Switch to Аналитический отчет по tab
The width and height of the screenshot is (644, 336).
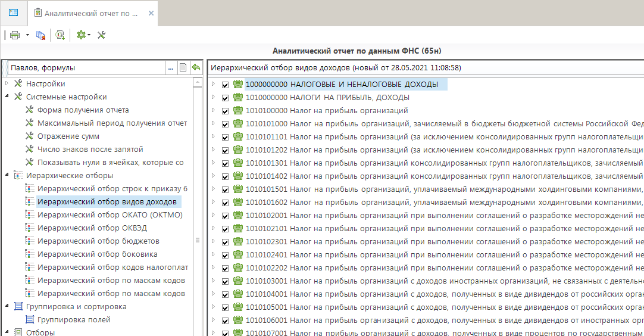point(91,14)
